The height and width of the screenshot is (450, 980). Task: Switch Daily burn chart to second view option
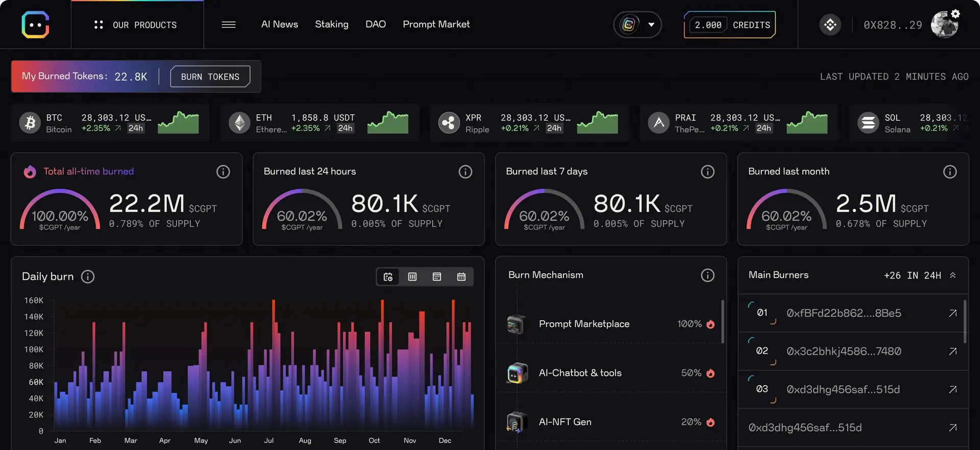click(x=412, y=277)
